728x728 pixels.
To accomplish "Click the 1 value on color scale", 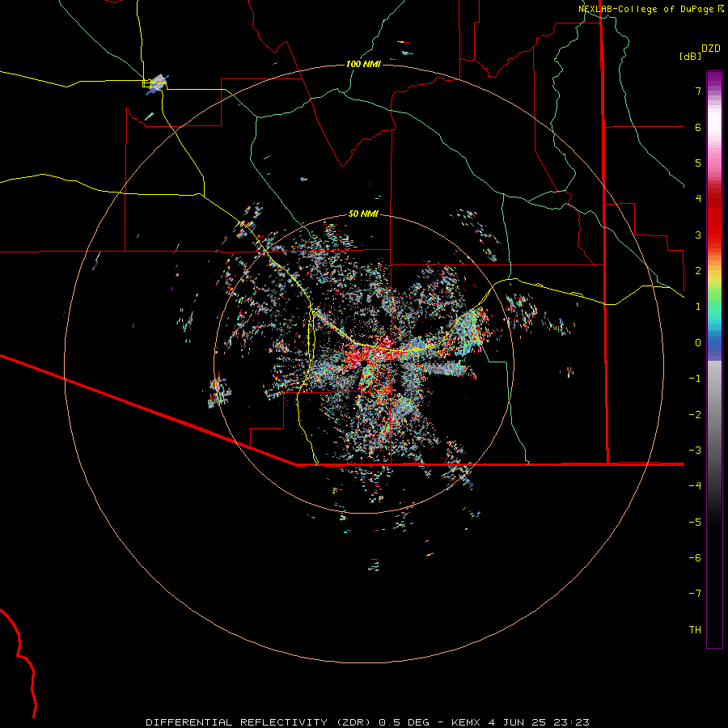I will (x=698, y=307).
